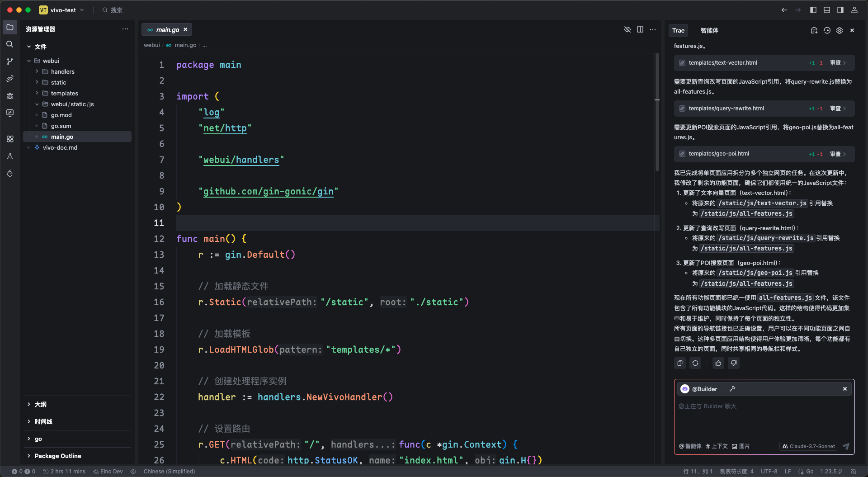The width and height of the screenshot is (868, 477).
Task: Click @智能体 to mention an agent
Action: 690,446
